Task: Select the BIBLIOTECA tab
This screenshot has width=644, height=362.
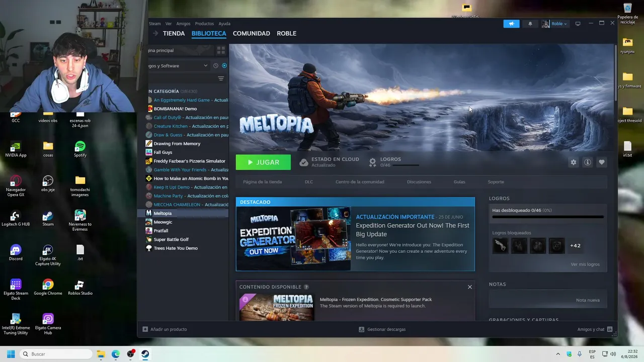Action: pos(209,33)
